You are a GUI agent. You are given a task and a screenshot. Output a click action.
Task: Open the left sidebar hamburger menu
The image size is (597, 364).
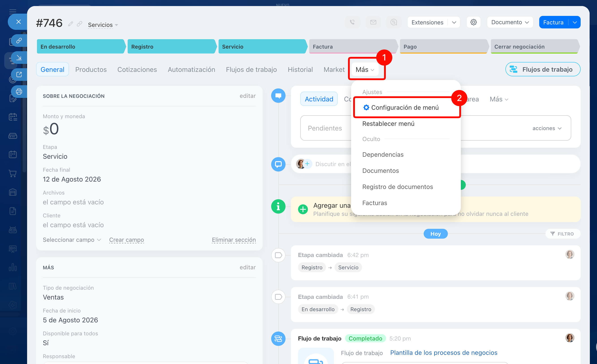(13, 11)
